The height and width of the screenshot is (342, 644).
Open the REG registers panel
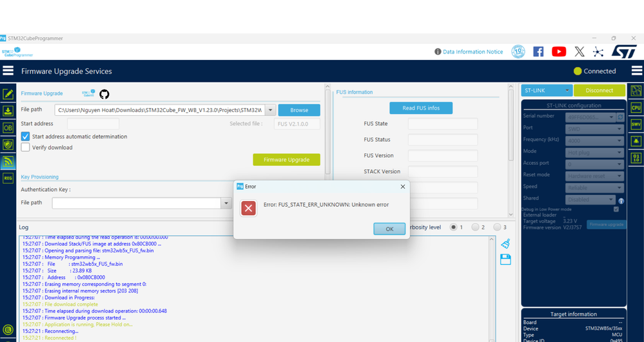pyautogui.click(x=8, y=178)
